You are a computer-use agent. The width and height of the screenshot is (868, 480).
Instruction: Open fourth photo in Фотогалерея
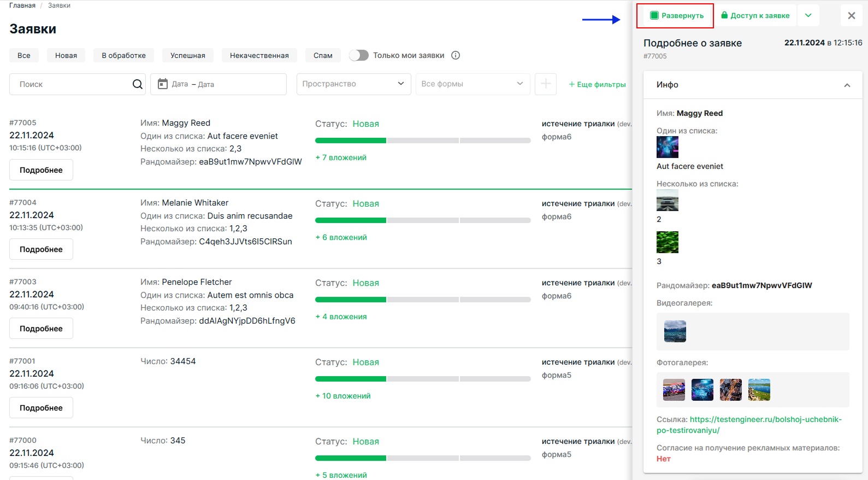pyautogui.click(x=759, y=390)
